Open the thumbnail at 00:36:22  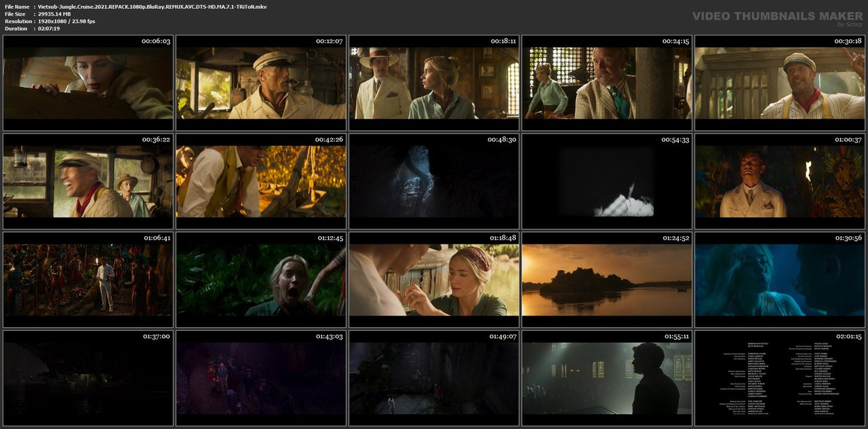[x=87, y=181]
